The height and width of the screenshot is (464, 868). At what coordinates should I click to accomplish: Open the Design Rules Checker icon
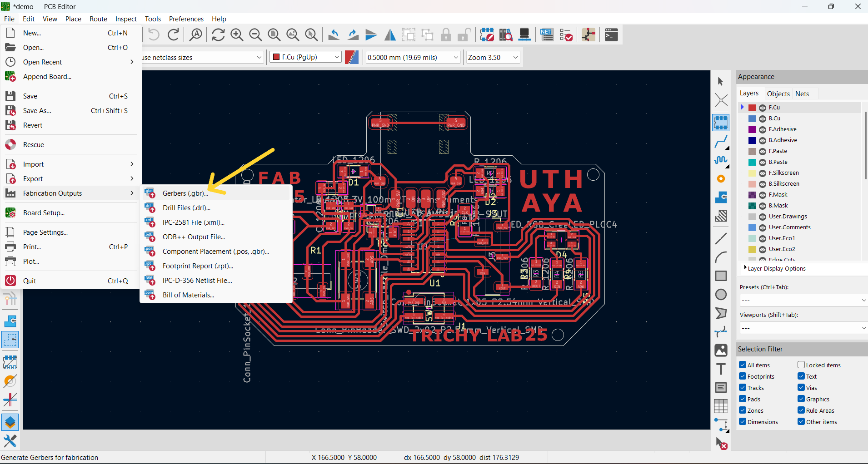(x=566, y=35)
